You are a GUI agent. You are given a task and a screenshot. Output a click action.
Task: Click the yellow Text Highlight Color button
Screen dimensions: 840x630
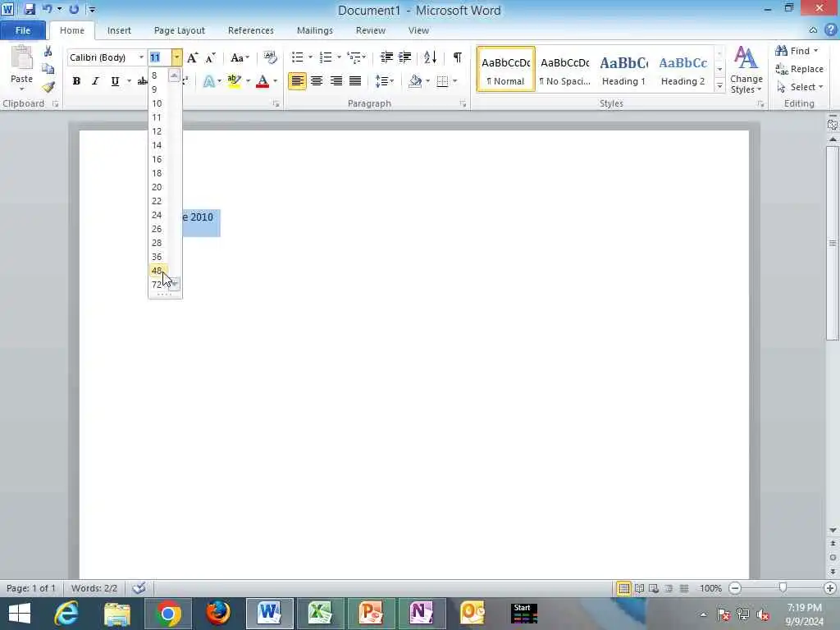(x=234, y=81)
